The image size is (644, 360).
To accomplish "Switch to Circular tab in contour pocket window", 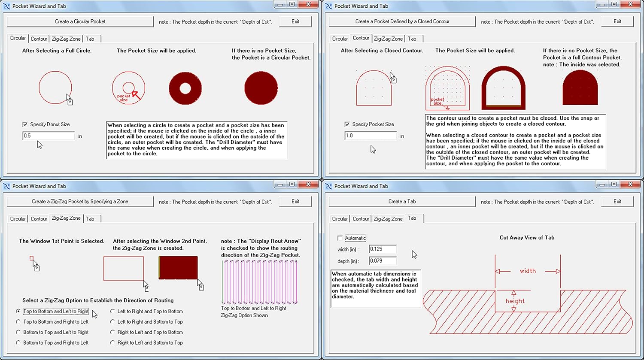I will 340,39.
